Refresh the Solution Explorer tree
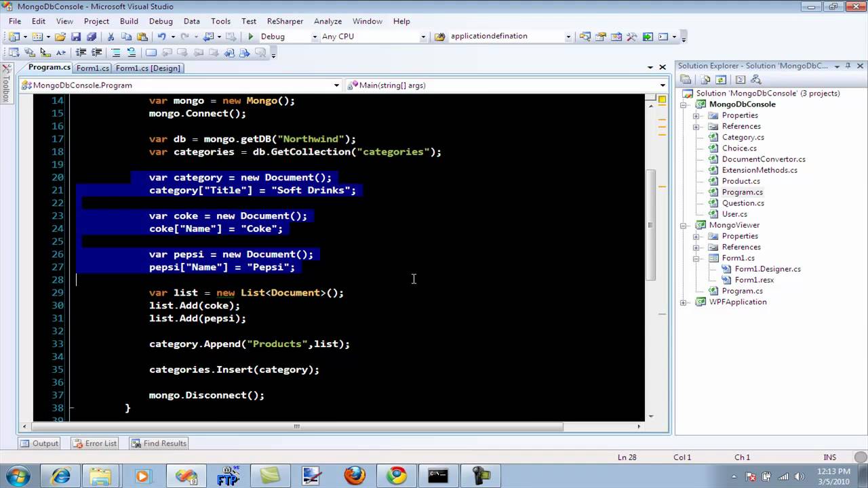The width and height of the screenshot is (868, 488). pyautogui.click(x=721, y=79)
